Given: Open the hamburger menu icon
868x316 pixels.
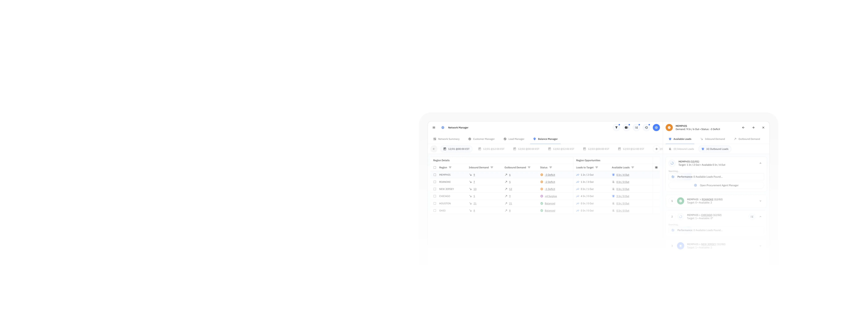Looking at the screenshot, I should (x=434, y=127).
